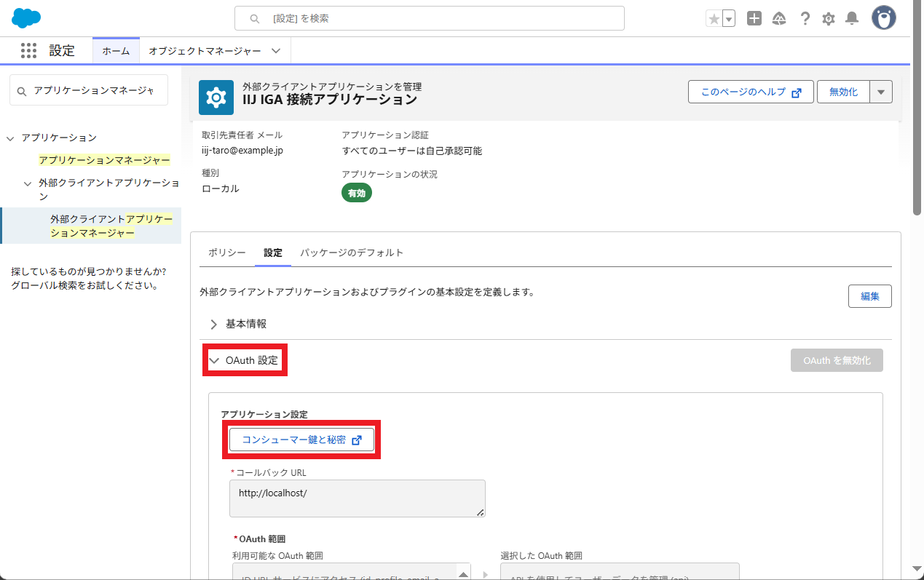924x580 pixels.
Task: Open dropdown arrow next to 無効化 button
Action: click(881, 92)
